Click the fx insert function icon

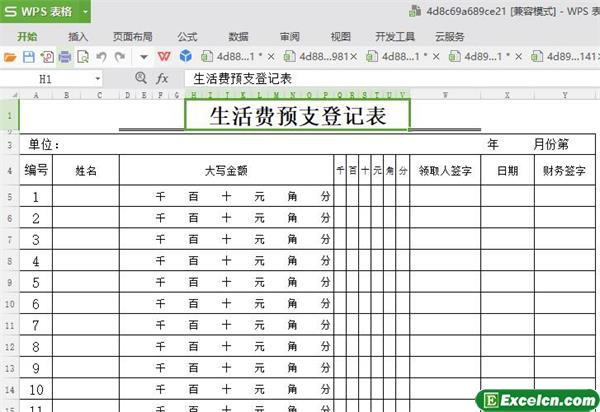coord(162,79)
